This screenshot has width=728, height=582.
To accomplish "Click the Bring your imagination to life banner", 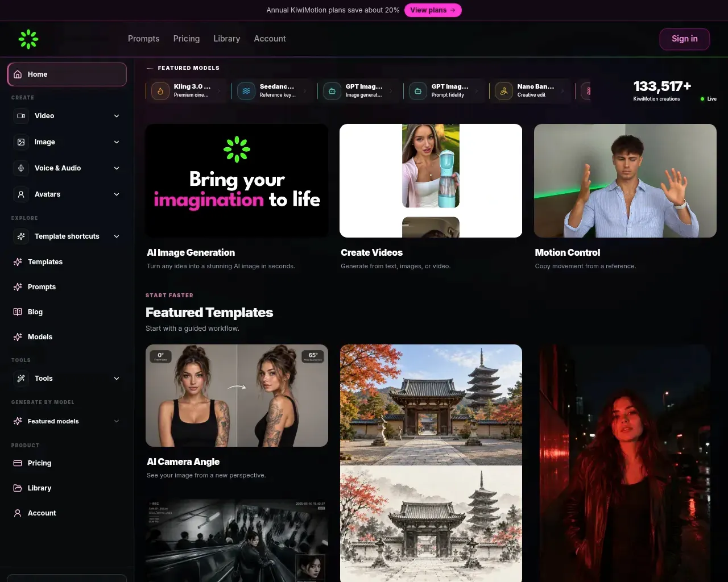I will 237,181.
